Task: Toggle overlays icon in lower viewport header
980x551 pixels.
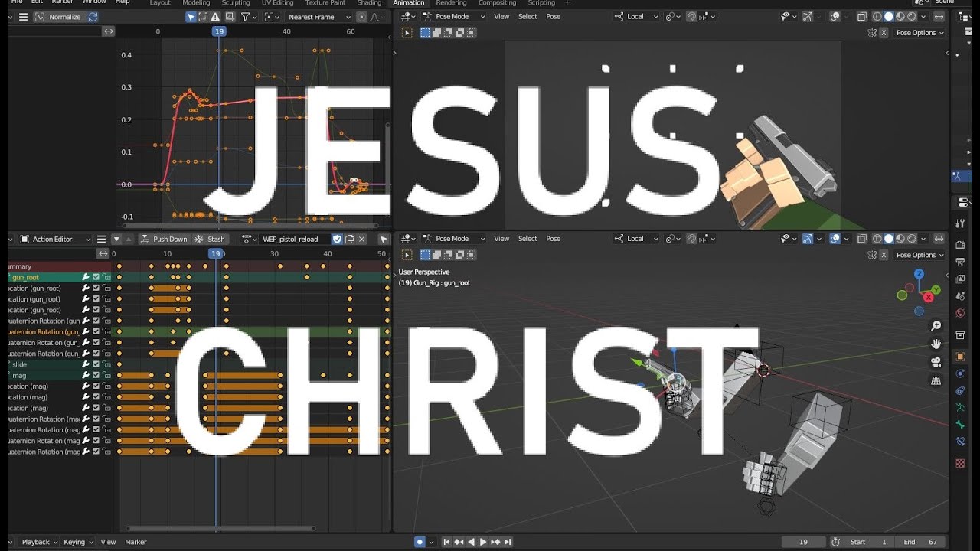Action: click(835, 239)
